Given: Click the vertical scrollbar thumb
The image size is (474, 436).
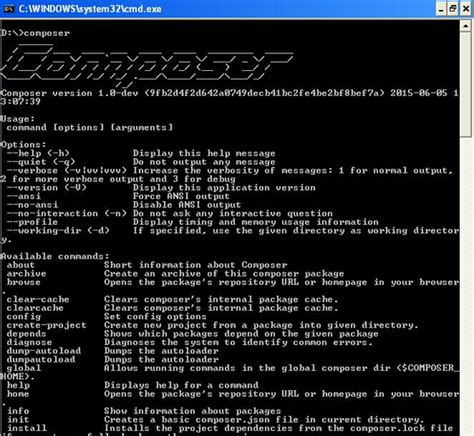Looking at the screenshot, I should 466,84.
